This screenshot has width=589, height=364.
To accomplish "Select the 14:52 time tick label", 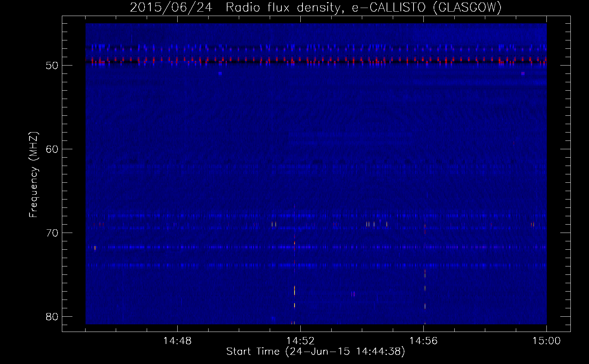I will 300,341.
